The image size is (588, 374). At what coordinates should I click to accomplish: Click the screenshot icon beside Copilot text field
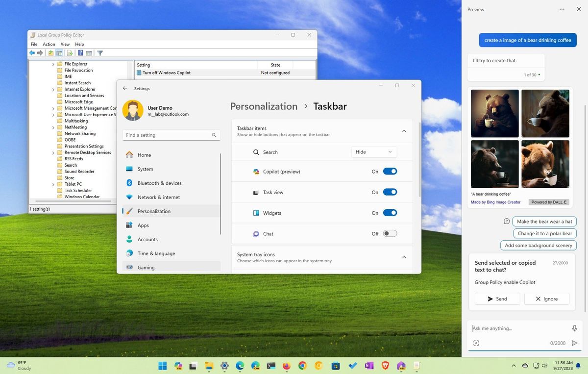pyautogui.click(x=476, y=343)
